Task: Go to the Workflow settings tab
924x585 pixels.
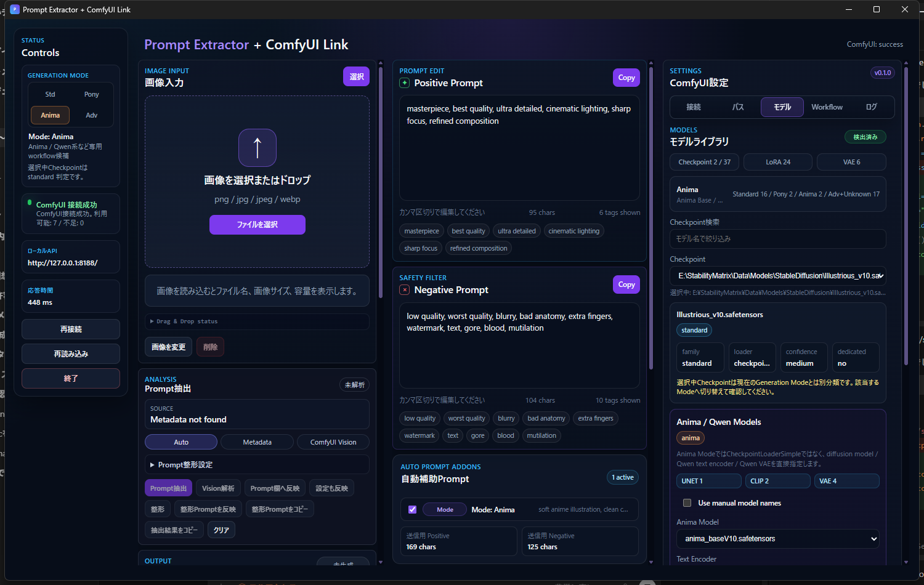Action: 827,107
